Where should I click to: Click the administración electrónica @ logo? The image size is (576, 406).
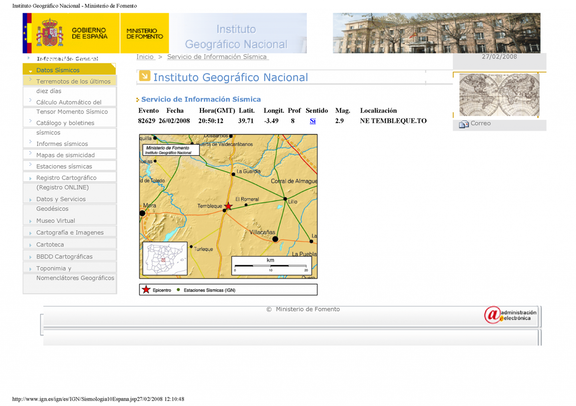(510, 315)
